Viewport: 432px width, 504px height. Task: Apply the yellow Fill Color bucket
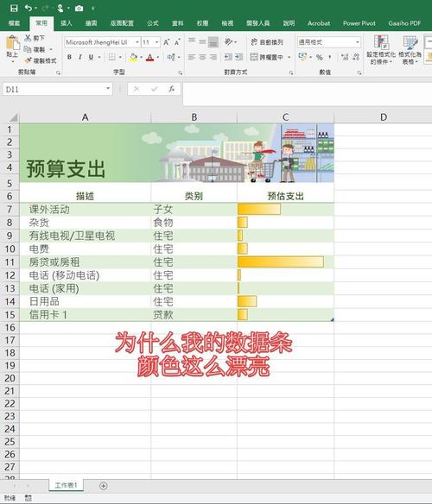pyautogui.click(x=133, y=57)
